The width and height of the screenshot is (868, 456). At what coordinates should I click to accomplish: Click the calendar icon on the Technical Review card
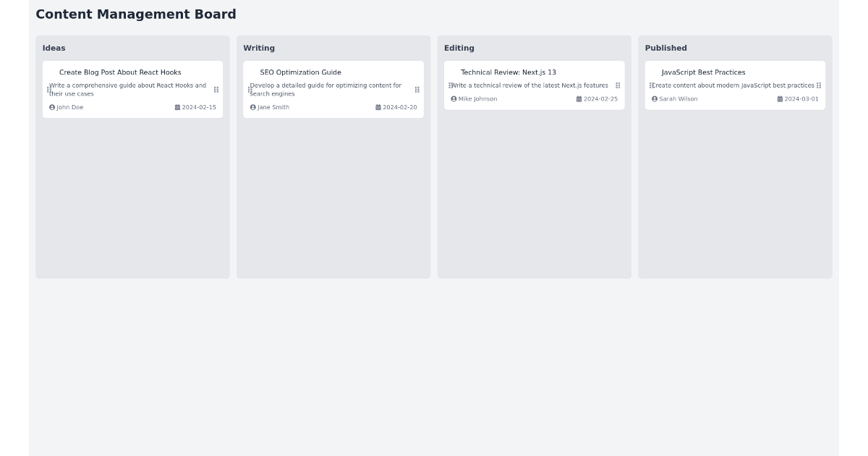coord(579,98)
